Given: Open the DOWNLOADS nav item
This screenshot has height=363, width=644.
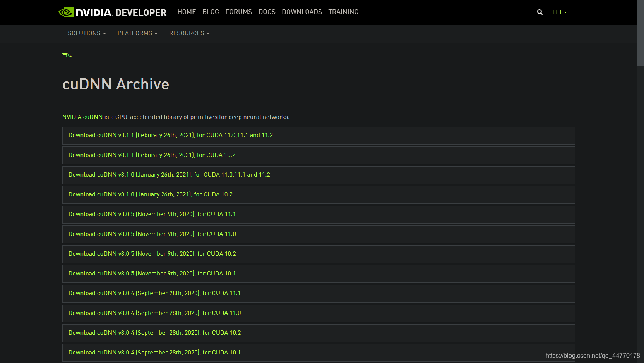Looking at the screenshot, I should [302, 12].
